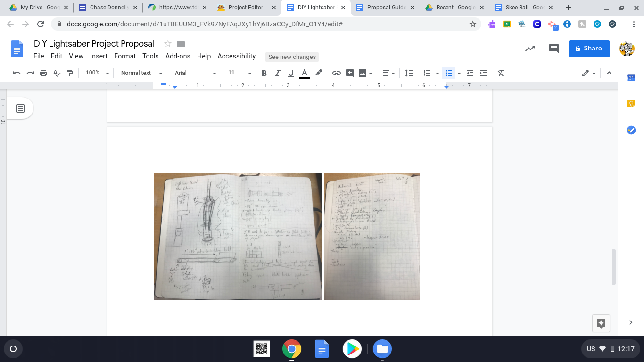The image size is (644, 362).
Task: Open line spacing options
Action: (409, 73)
